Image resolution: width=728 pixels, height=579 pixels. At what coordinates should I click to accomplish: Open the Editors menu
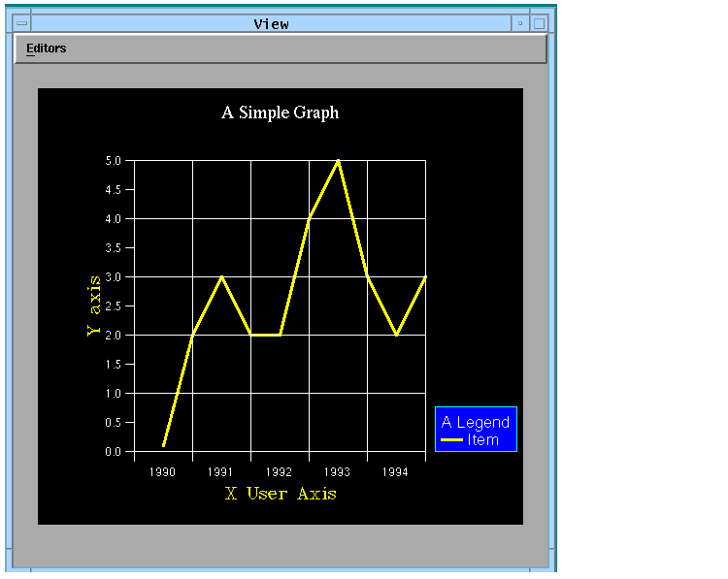pos(47,48)
